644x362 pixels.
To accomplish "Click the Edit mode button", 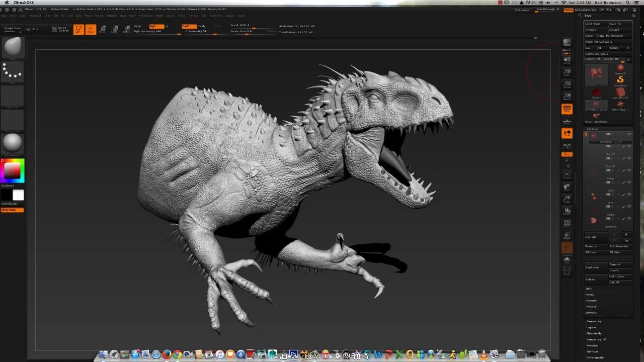I will pos(78,30).
